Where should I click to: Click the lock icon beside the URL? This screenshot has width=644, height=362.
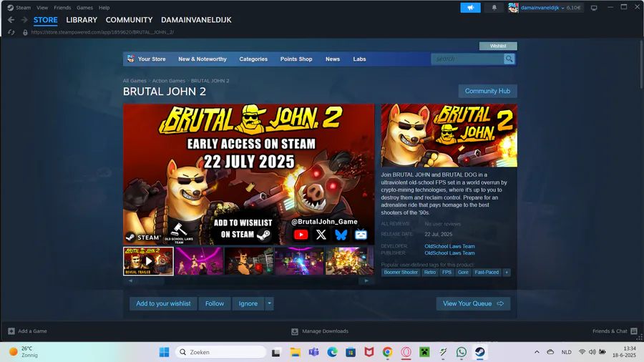25,32
